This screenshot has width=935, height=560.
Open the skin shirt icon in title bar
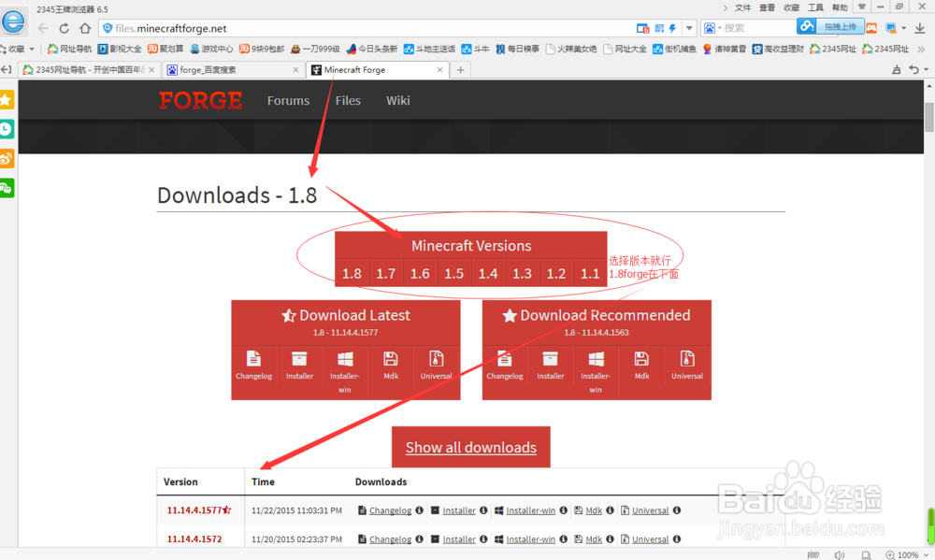[x=862, y=7]
